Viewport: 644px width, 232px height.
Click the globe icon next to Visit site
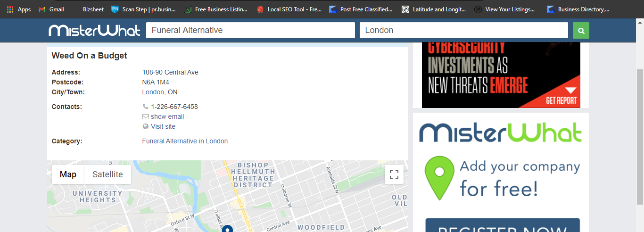tap(145, 126)
